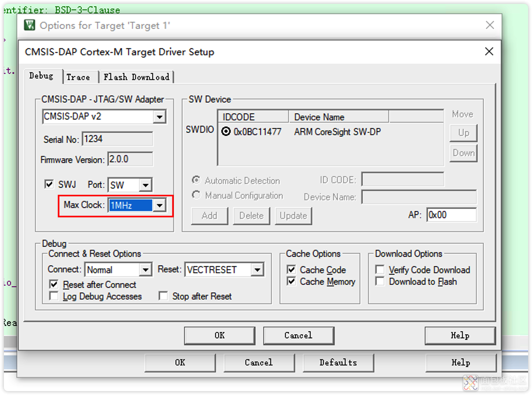The width and height of the screenshot is (532, 395).
Task: Click Help in the Driver Setup dialog
Action: tap(460, 336)
